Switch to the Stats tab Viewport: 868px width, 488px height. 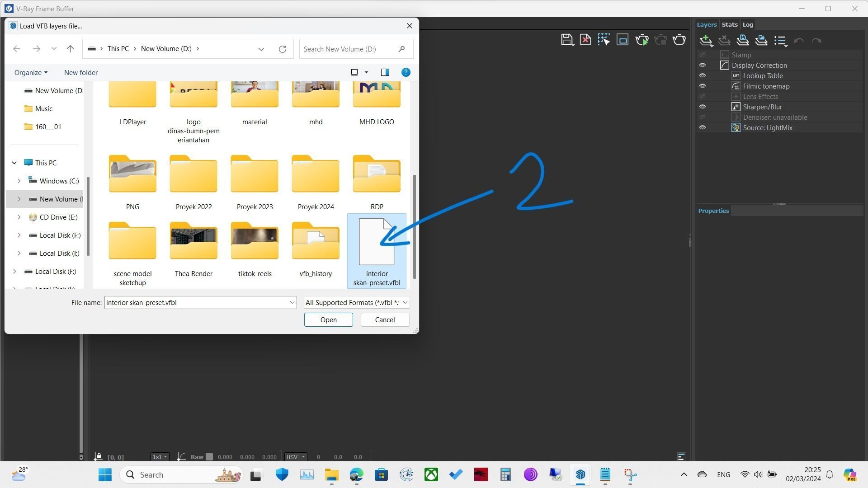pyautogui.click(x=729, y=25)
